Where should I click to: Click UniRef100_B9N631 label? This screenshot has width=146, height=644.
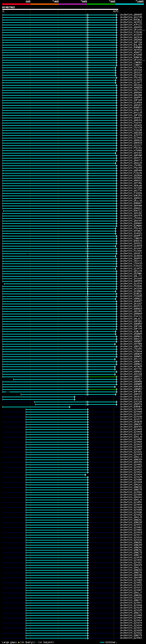pyautogui.click(x=131, y=58)
